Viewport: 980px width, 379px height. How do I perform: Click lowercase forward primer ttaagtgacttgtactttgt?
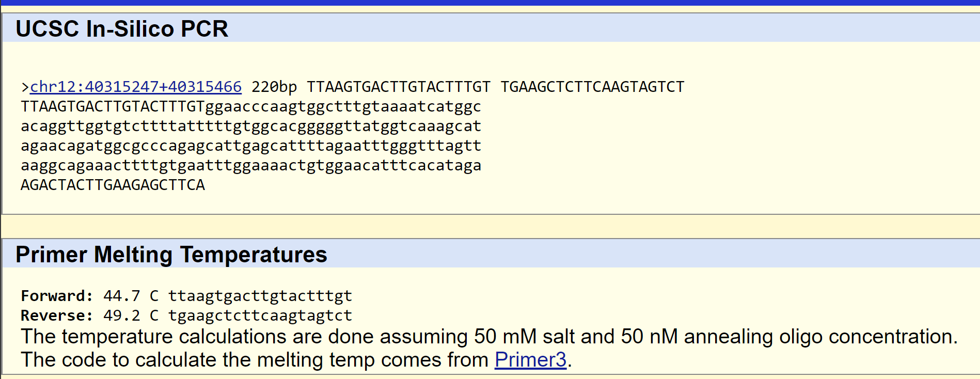tap(260, 296)
